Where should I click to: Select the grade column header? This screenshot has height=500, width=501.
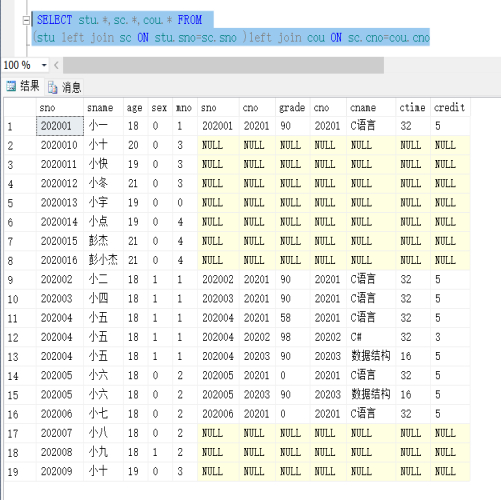click(293, 108)
